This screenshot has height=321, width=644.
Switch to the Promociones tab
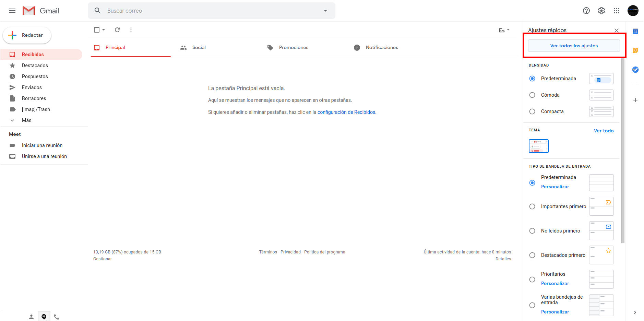[x=293, y=47]
